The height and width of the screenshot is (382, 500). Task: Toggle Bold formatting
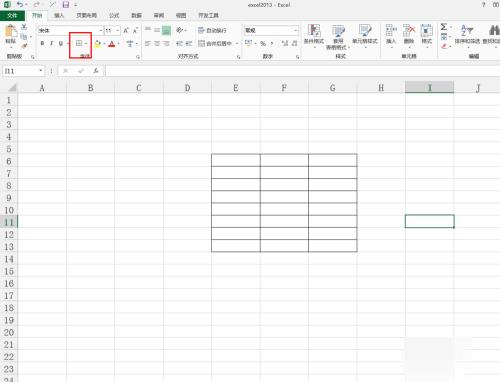tap(42, 43)
